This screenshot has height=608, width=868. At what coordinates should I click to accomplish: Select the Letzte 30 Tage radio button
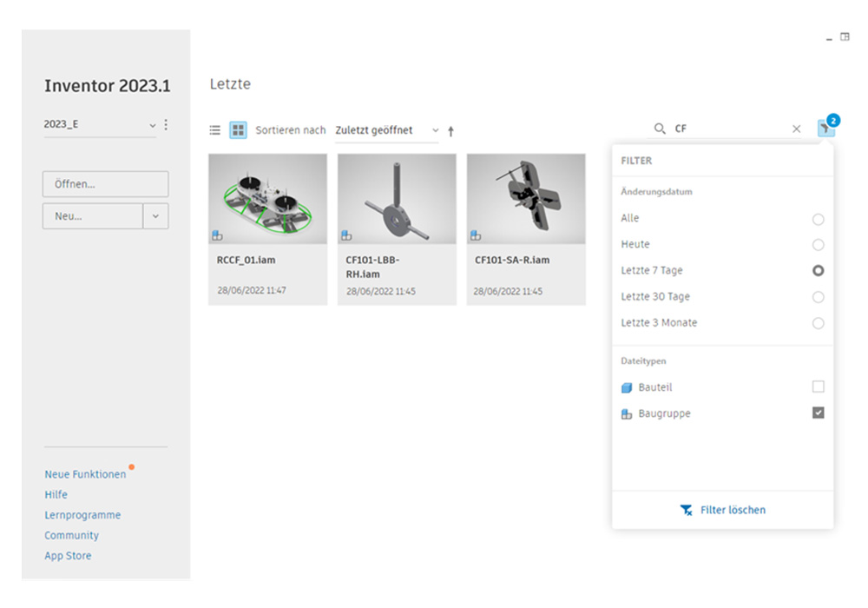coord(818,297)
